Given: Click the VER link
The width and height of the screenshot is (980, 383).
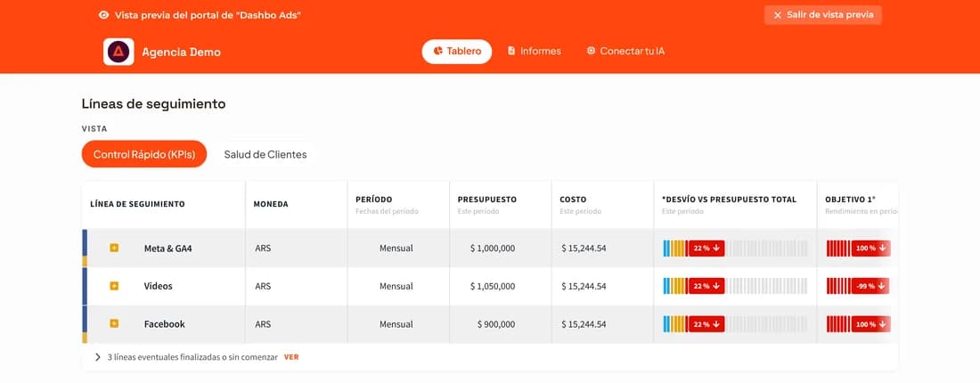Looking at the screenshot, I should click(291, 357).
